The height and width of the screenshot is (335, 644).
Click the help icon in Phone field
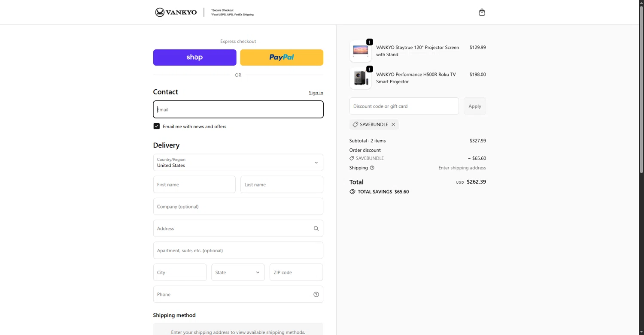coord(316,294)
